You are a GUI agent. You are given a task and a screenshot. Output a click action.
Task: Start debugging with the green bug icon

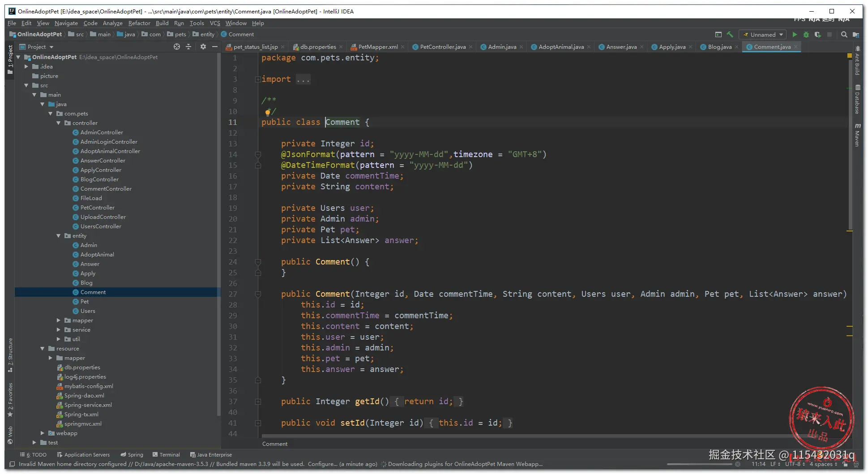point(806,34)
